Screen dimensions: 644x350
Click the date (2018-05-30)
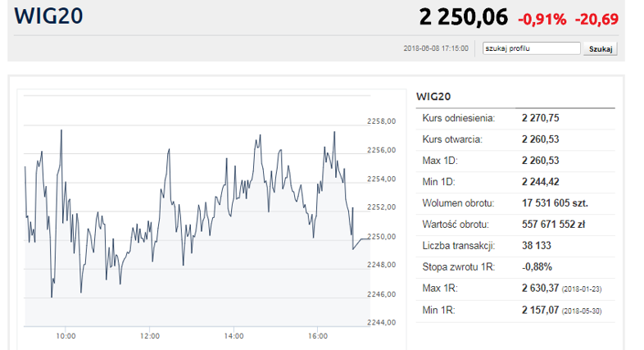[x=582, y=311]
